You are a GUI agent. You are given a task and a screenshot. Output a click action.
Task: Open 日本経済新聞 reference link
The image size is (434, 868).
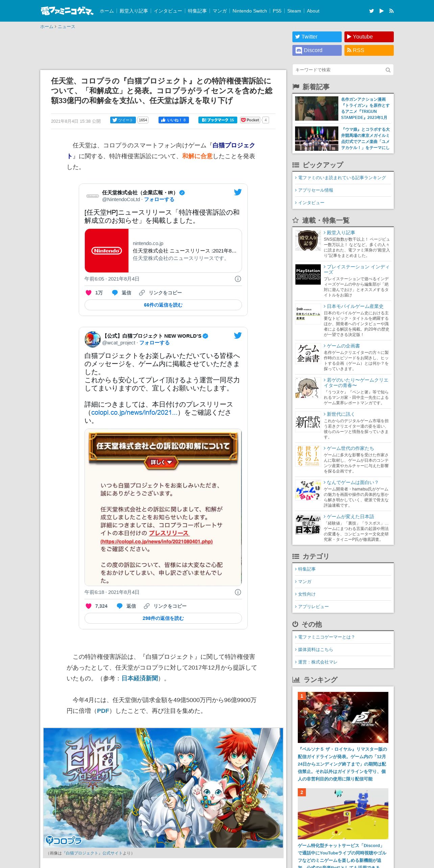click(x=140, y=678)
